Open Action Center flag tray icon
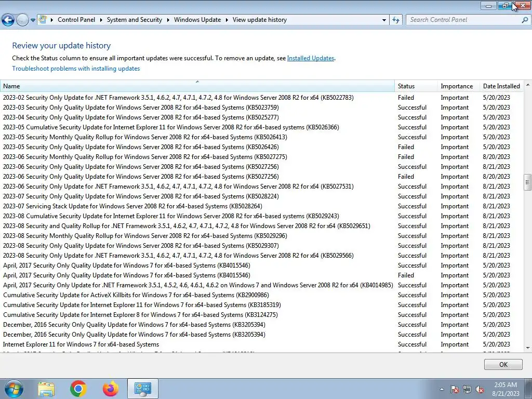 click(455, 389)
